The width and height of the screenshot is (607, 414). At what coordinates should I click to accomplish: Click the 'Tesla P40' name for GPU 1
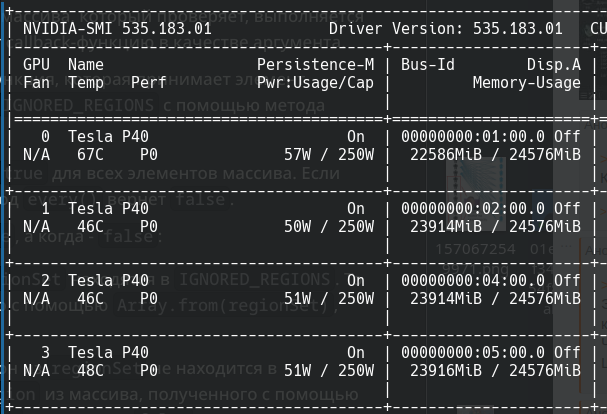pos(108,208)
